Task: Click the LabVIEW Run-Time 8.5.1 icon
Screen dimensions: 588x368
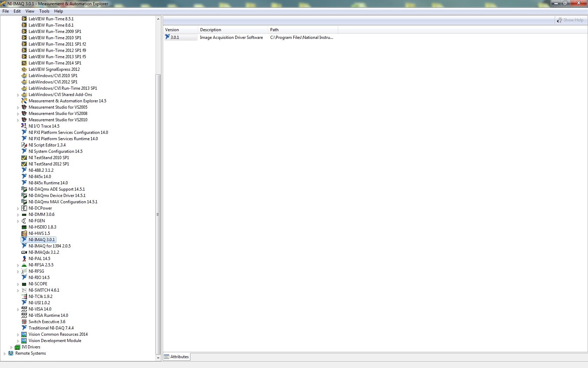Action: 24,19
